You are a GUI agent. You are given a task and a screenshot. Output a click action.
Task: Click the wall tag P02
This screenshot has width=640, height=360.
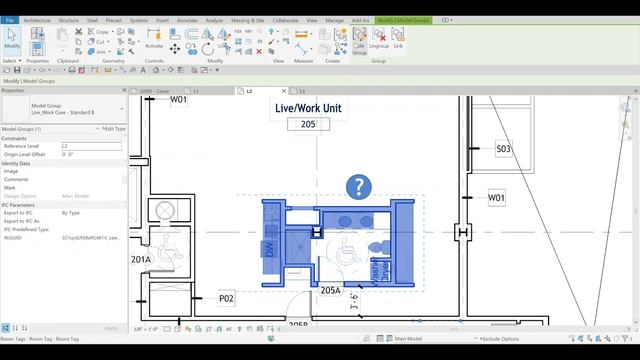pos(226,298)
